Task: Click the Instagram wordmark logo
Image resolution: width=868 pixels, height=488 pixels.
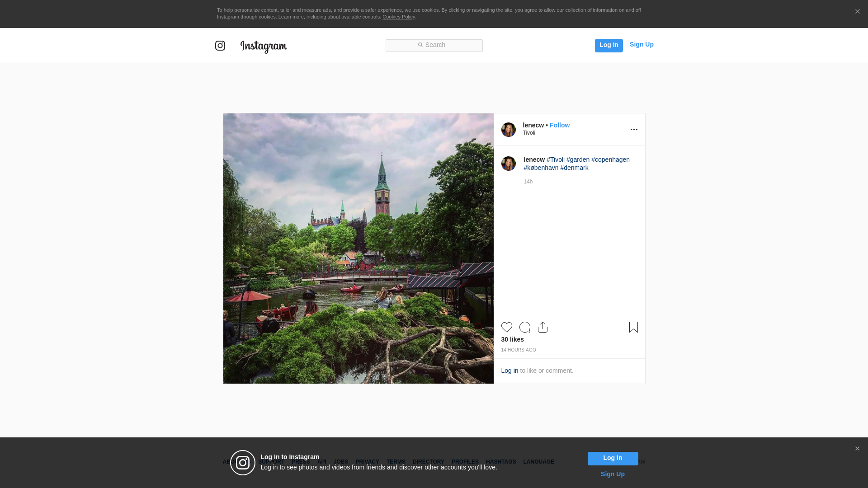Action: [264, 46]
